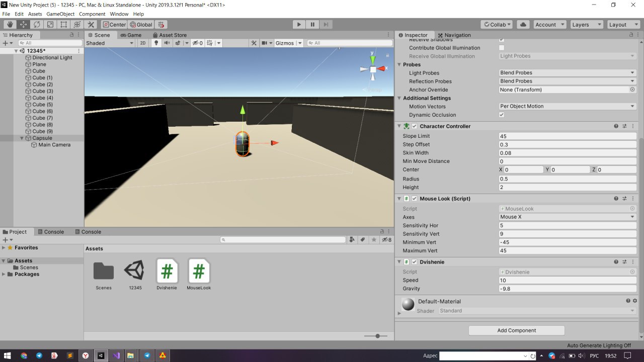
Task: Click the Step frame button
Action: coord(326,24)
